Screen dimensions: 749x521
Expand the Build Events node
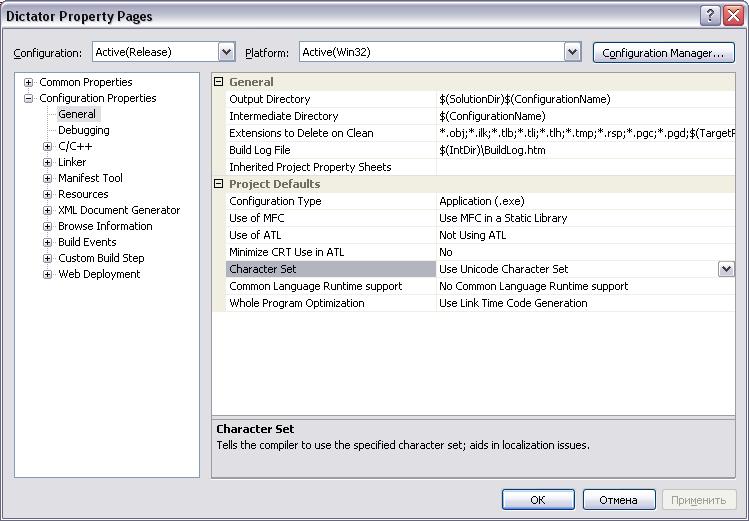point(47,242)
